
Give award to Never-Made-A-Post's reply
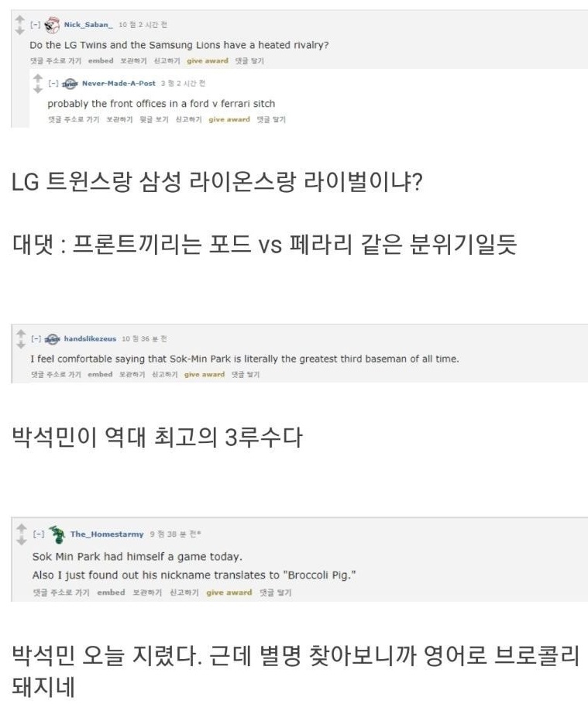[x=229, y=119]
